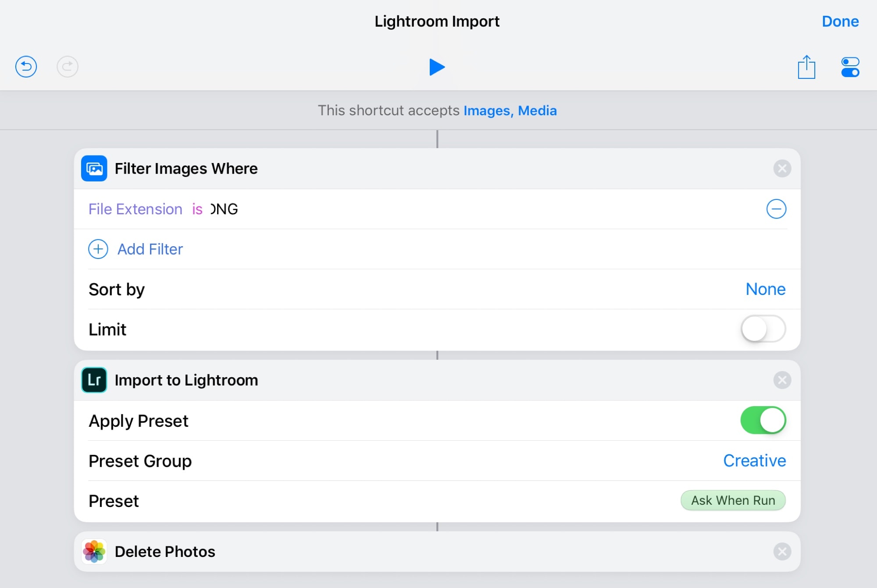Enable the Limit toggle

[763, 329]
